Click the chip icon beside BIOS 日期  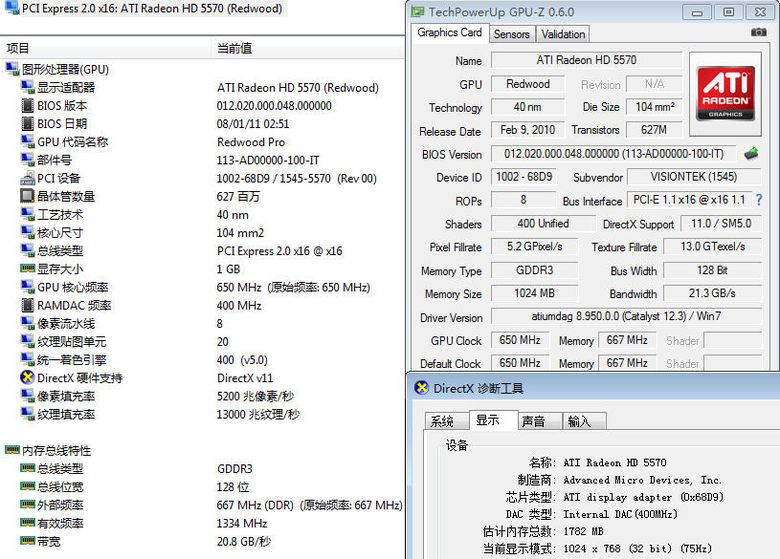point(28,123)
